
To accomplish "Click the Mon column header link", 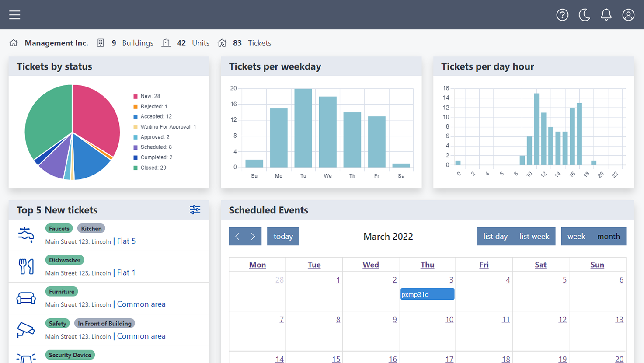I will point(258,265).
